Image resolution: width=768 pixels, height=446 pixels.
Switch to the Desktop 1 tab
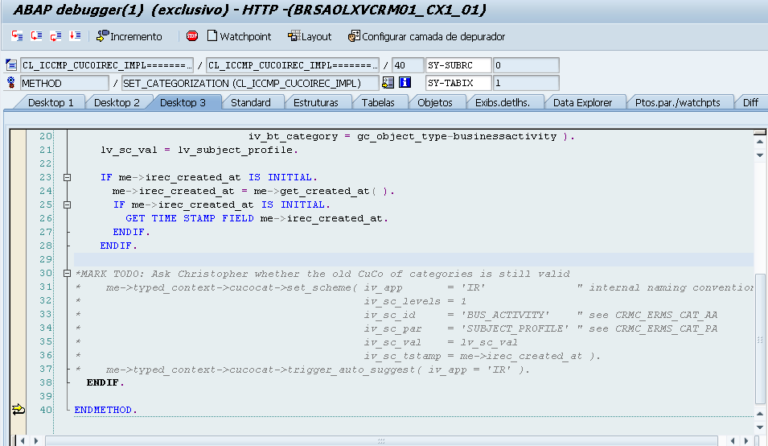click(50, 102)
